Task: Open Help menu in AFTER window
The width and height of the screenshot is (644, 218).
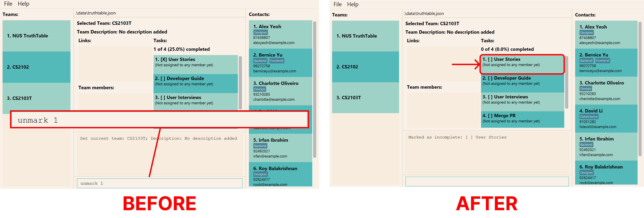Action: 353,4
